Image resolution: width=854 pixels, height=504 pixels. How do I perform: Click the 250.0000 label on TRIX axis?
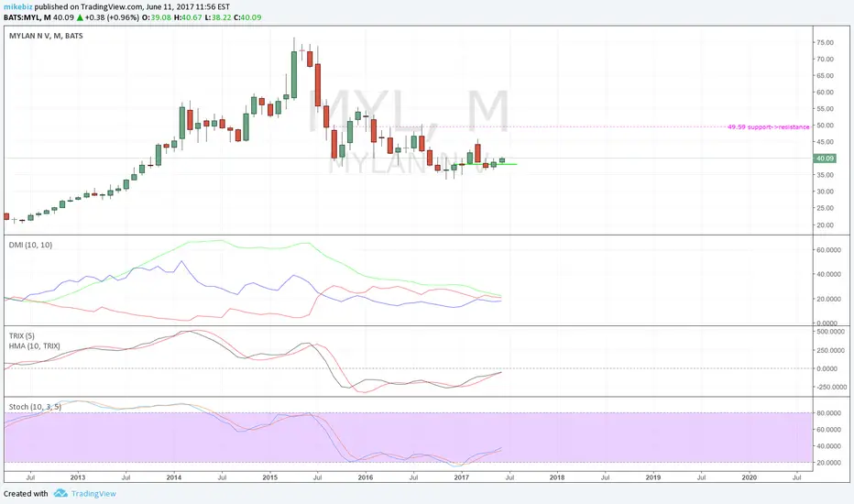pyautogui.click(x=830, y=350)
